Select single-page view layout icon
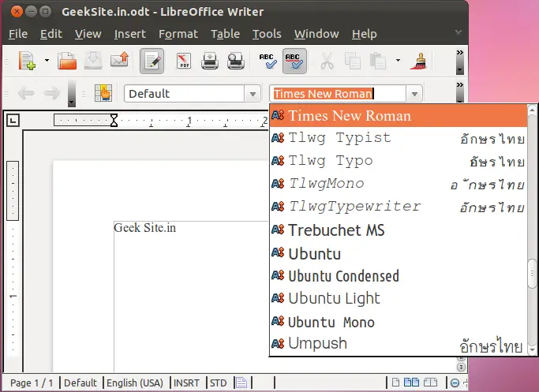The image size is (539, 392). [395, 383]
